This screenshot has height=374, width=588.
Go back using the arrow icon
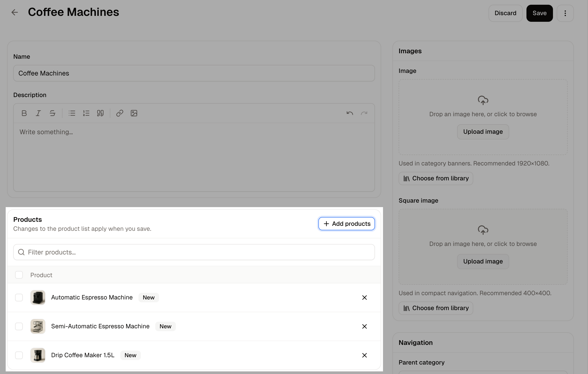click(15, 12)
